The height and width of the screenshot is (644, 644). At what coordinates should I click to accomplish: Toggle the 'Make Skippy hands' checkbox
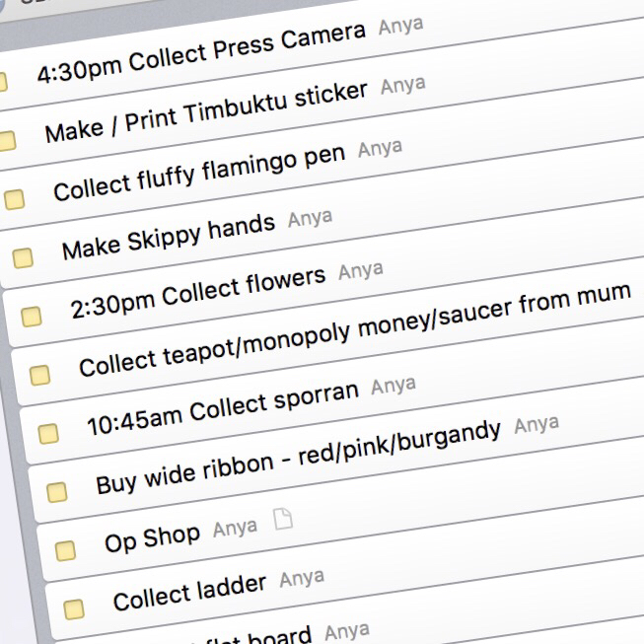coord(23,258)
